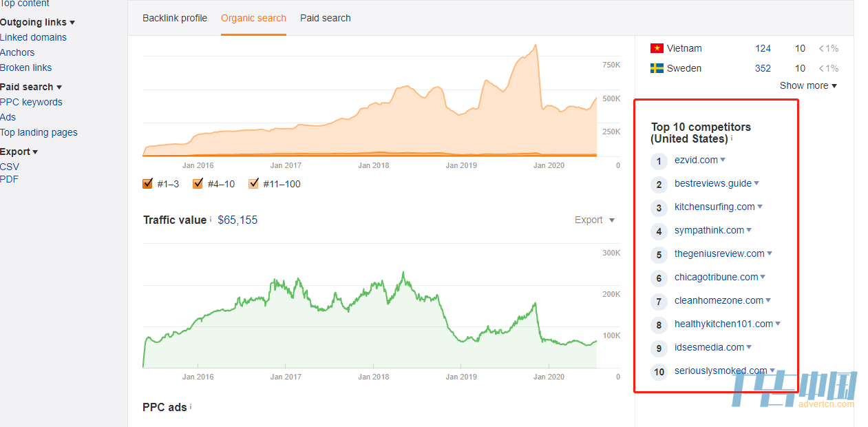This screenshot has height=427, width=868.
Task: Open Broken links in sidebar
Action: click(x=25, y=67)
